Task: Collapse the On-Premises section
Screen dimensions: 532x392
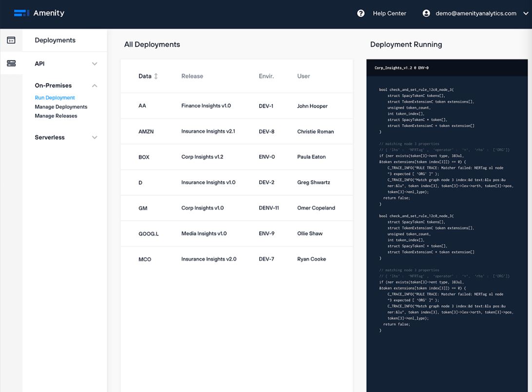Action: pos(95,85)
